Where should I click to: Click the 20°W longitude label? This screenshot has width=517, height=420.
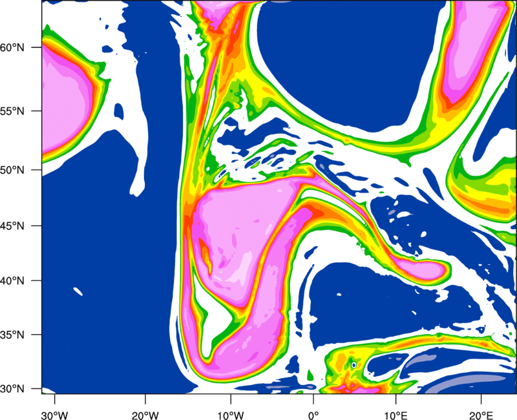click(x=145, y=415)
